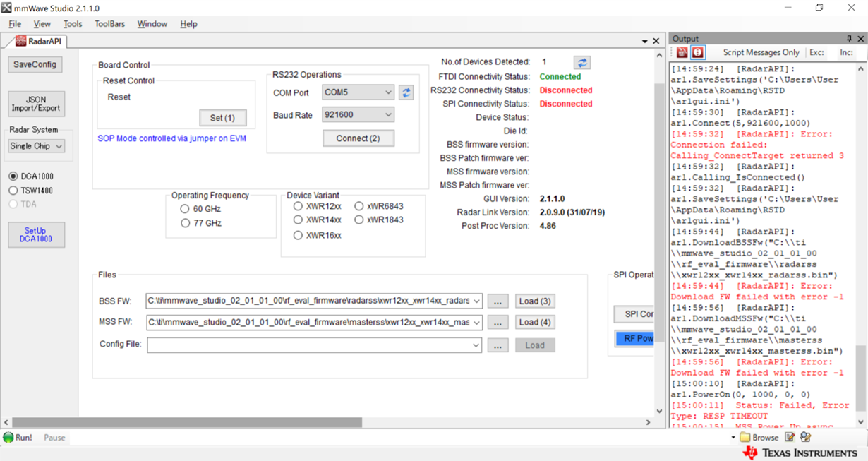Screen dimensions: 868x461
Task: Click the Exc: filter field in Output toolbar
Action: [x=816, y=52]
